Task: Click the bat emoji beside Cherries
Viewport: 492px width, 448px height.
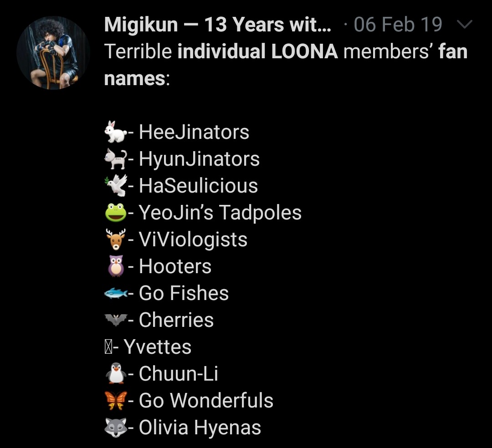Action: (x=115, y=320)
